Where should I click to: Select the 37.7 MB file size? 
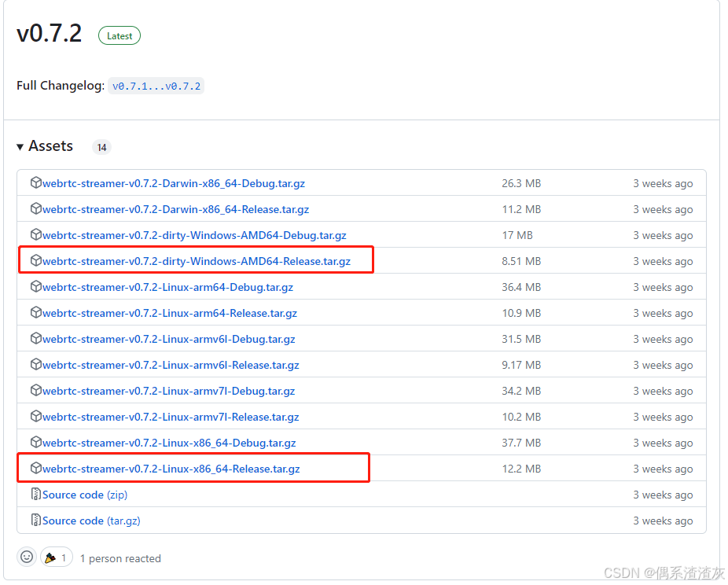[x=521, y=443]
